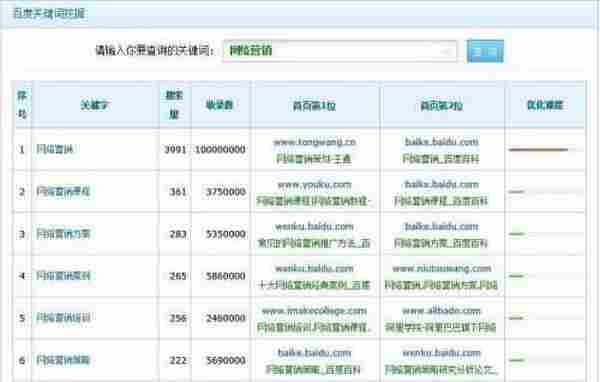The image size is (600, 382).
Task: Select the search volume value 256
Action: pos(178,318)
